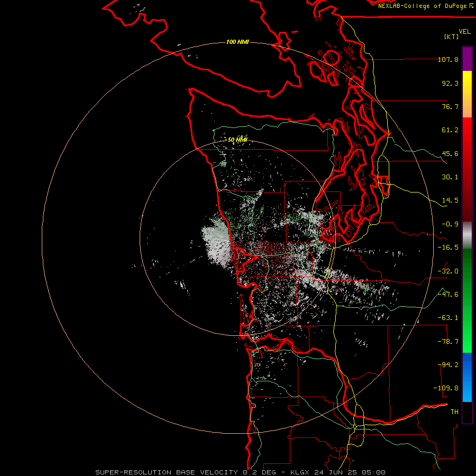Click the -47.6 velocity scale value
Viewport: 476px width, 476px height.
tap(448, 295)
